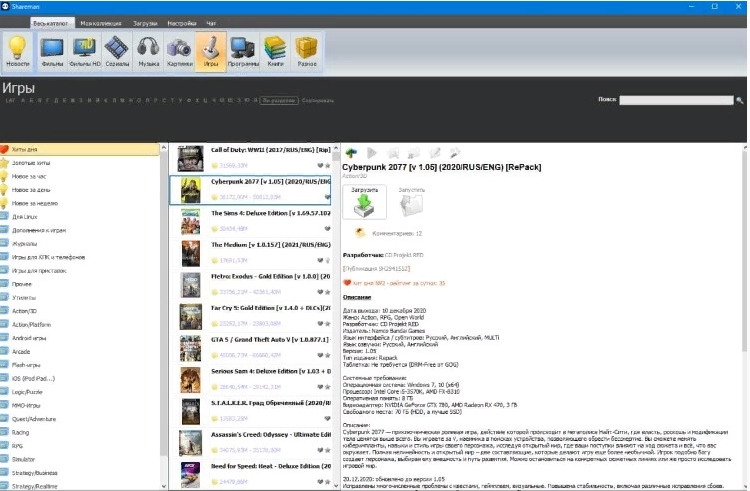Click the search magnifier icon
The height and width of the screenshot is (491, 750).
tap(739, 100)
